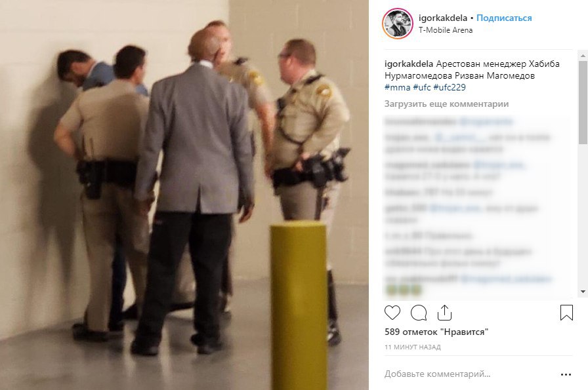This screenshot has width=588, height=390.
Task: Click the Подписаться follow link
Action: pos(504,18)
